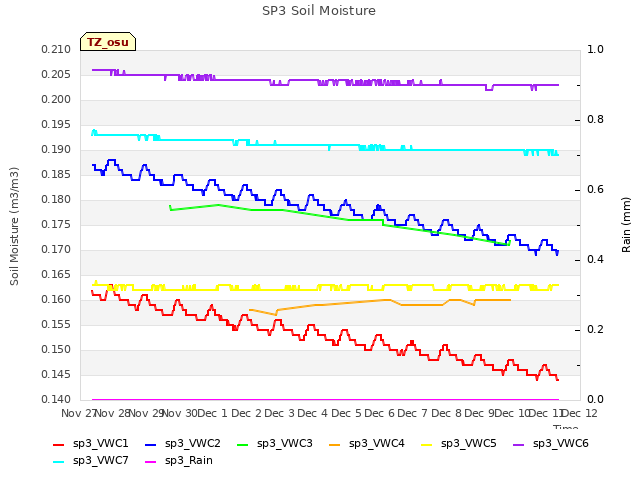Image resolution: width=640 pixels, height=480 pixels.
Task: Click the Dec 4 date tick label
Action: pyautogui.click(x=313, y=413)
